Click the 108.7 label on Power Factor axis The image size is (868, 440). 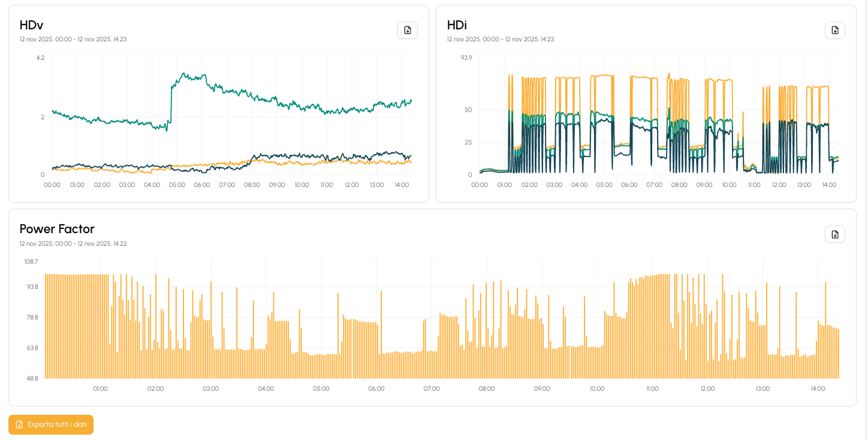(31, 261)
